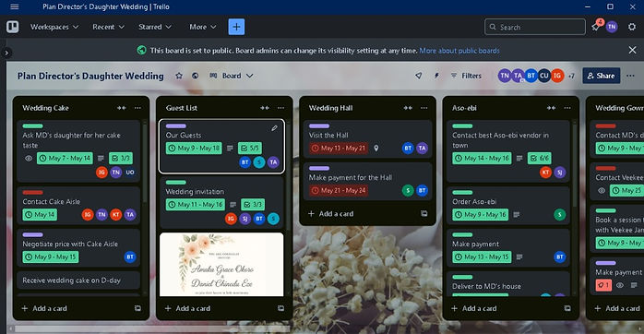644x334 pixels.
Task: Show additional board members +7
Action: click(x=571, y=76)
